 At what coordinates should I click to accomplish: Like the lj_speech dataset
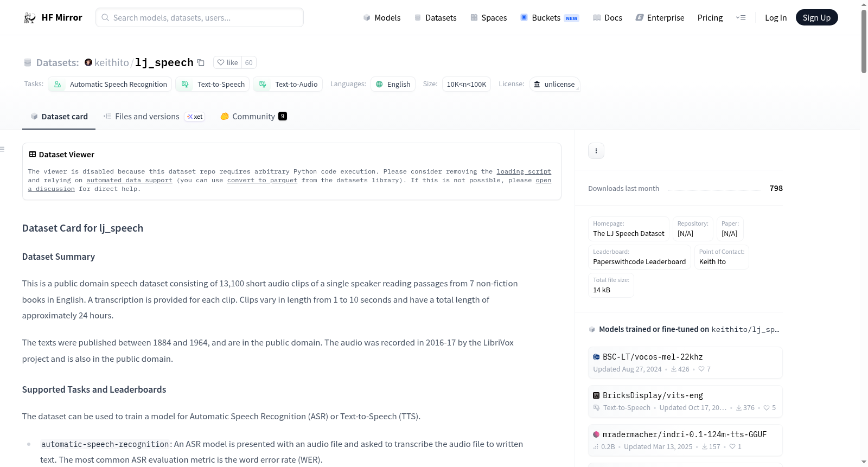227,62
